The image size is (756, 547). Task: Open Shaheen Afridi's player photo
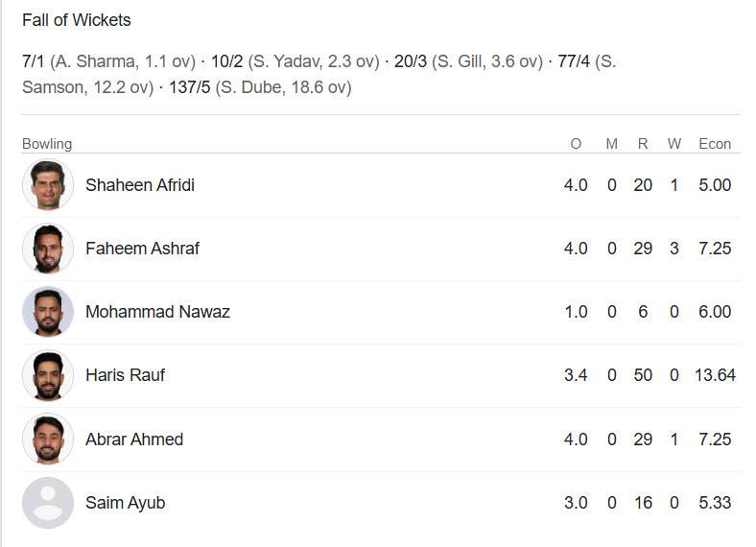(x=48, y=185)
